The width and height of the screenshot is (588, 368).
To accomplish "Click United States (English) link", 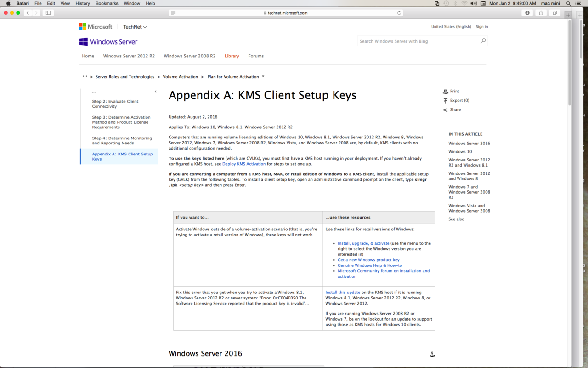I will pos(451,27).
